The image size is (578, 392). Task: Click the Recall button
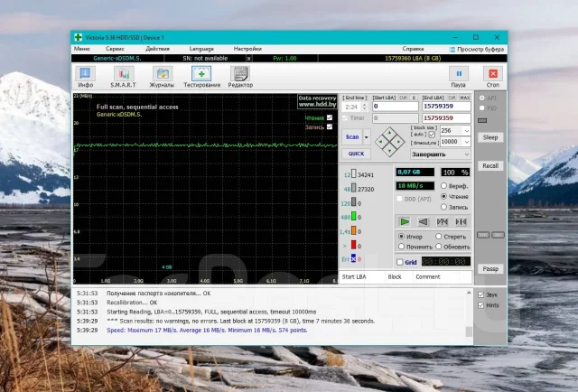pos(490,166)
